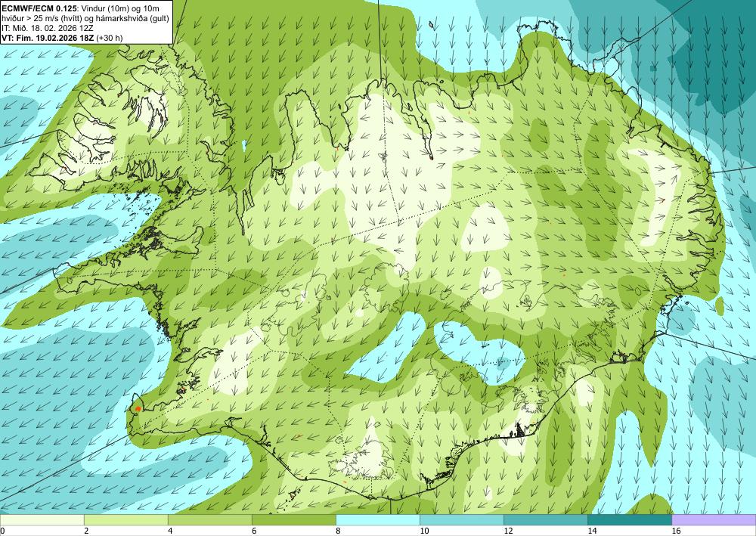Click the darker green 6–8 m/s legend swatch
The width and height of the screenshot is (756, 536).
click(x=293, y=520)
